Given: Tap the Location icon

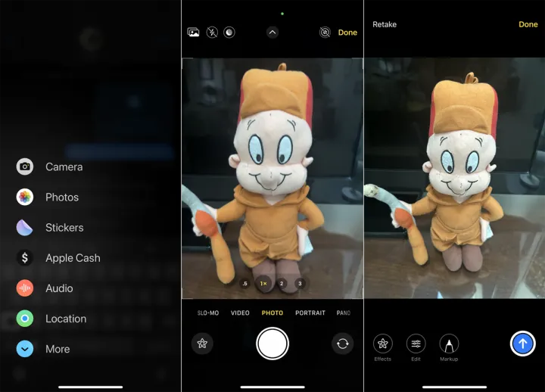Looking at the screenshot, I should point(25,319).
